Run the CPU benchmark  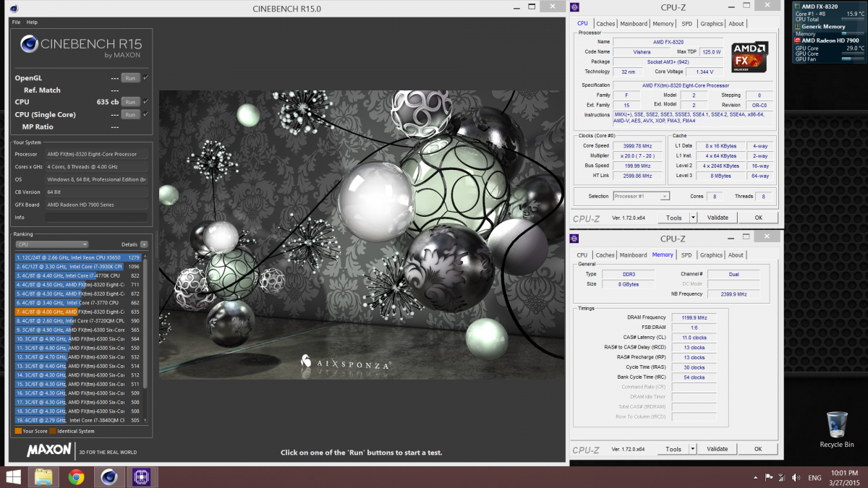tap(130, 102)
